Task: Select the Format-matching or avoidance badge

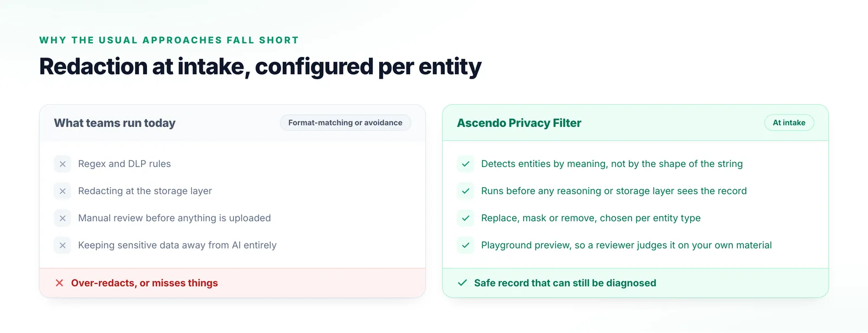Action: 346,123
